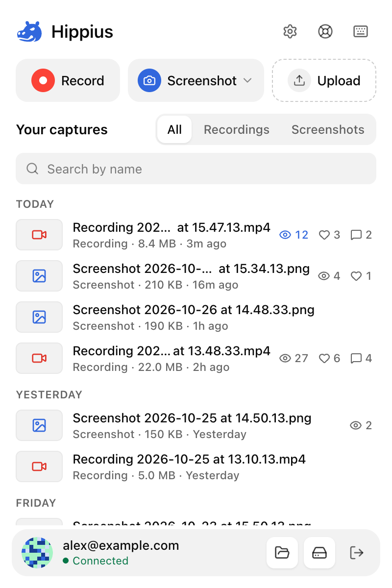392x588 pixels.
Task: Click the user avatar image
Action: pyautogui.click(x=37, y=553)
